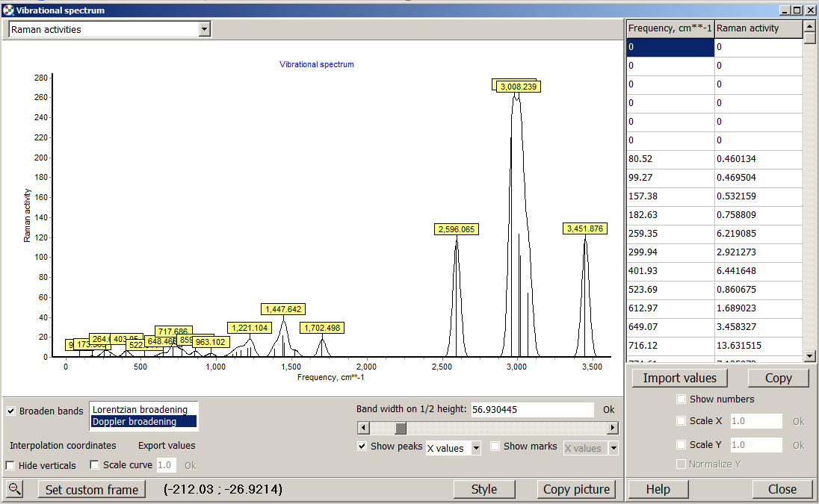Uncheck the Broaden bands checkbox
The height and width of the screenshot is (504, 819).
click(11, 411)
